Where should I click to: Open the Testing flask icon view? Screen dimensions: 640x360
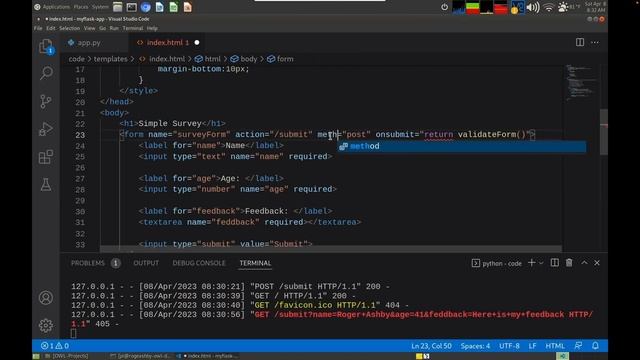coord(46,184)
